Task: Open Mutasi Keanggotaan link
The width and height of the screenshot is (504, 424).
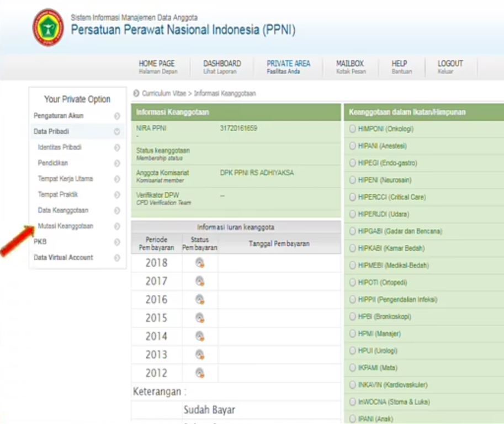Action: [x=65, y=226]
